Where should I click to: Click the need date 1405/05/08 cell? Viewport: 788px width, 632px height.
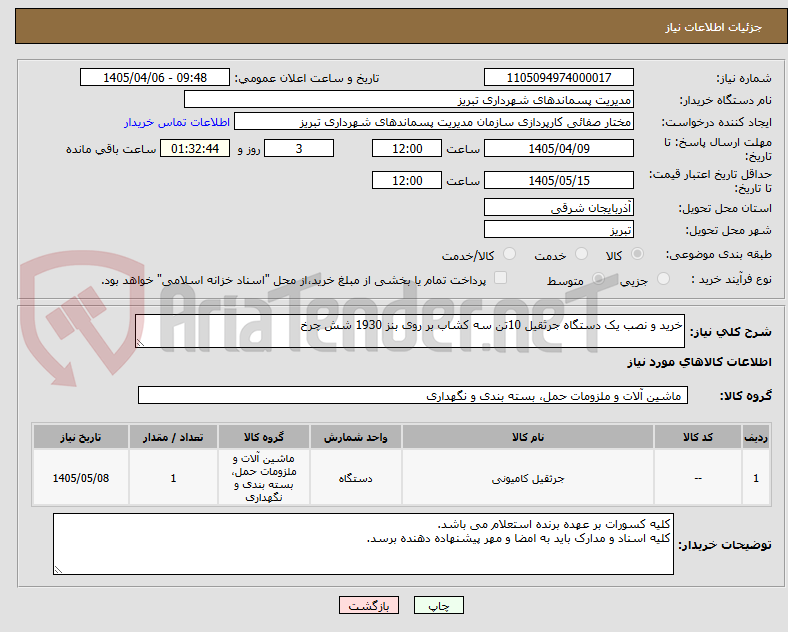(x=81, y=478)
